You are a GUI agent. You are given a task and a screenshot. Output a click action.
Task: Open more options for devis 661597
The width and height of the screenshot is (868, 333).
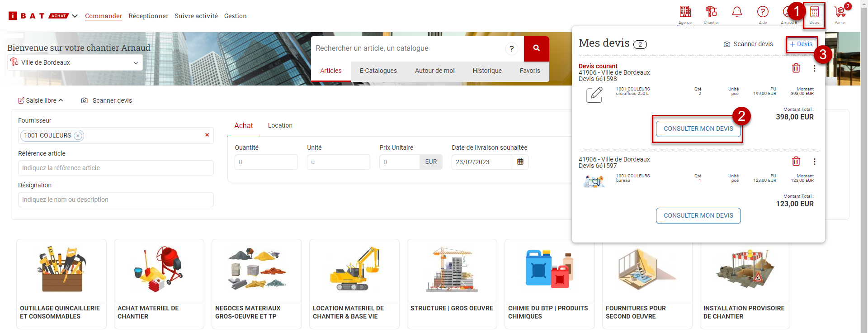[x=814, y=162]
